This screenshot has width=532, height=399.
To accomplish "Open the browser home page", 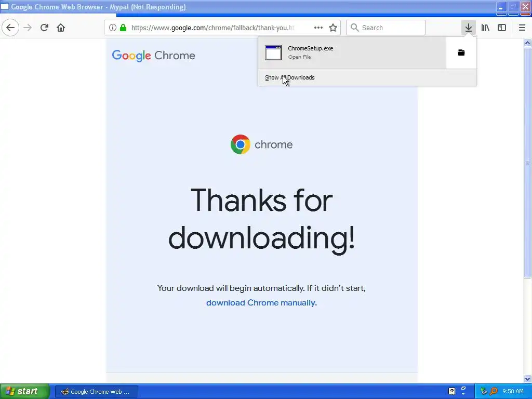I will pos(61,28).
